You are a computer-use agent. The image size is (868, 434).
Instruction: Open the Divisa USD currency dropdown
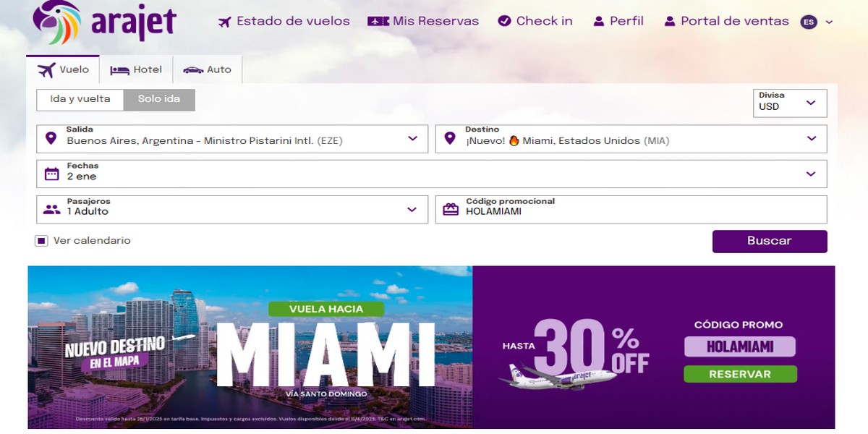(x=789, y=103)
